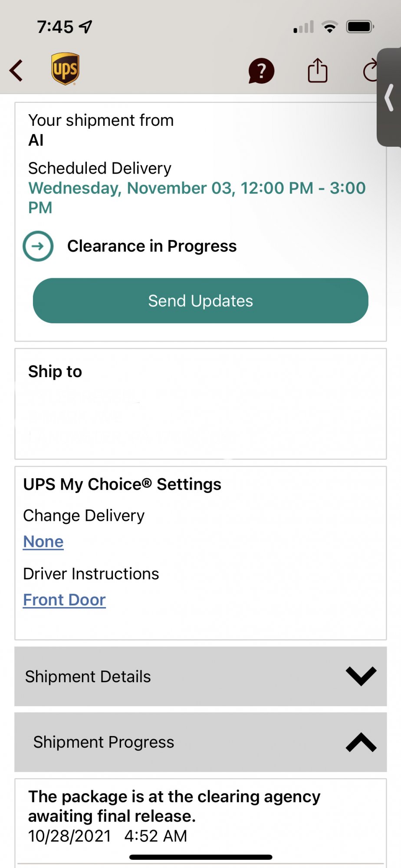The width and height of the screenshot is (401, 868).
Task: Tap the battery status icon
Action: coord(360,27)
